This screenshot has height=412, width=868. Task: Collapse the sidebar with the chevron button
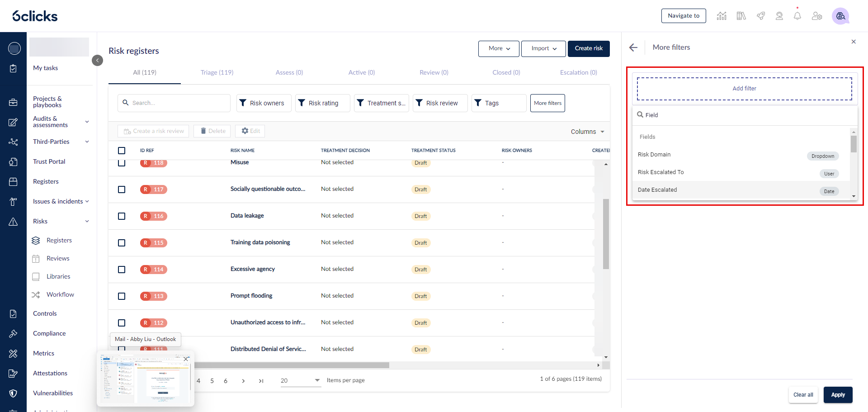click(97, 60)
